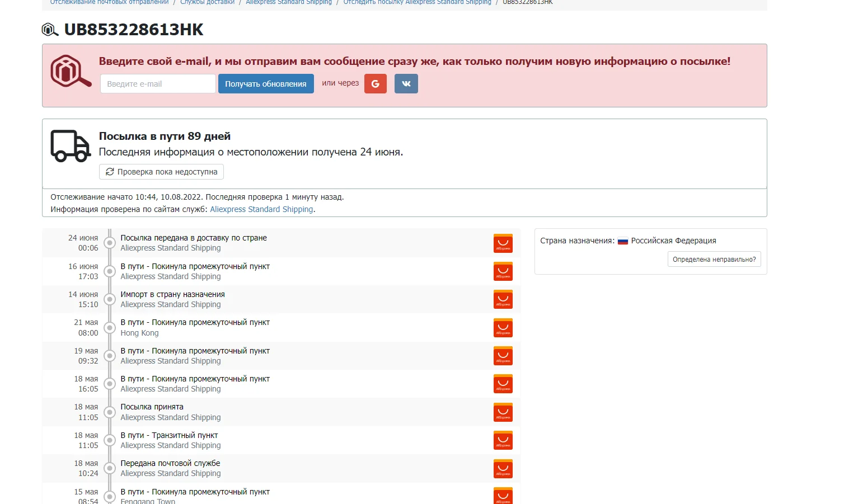Click the или через label
Screen dimensions: 844x504
(x=340, y=83)
